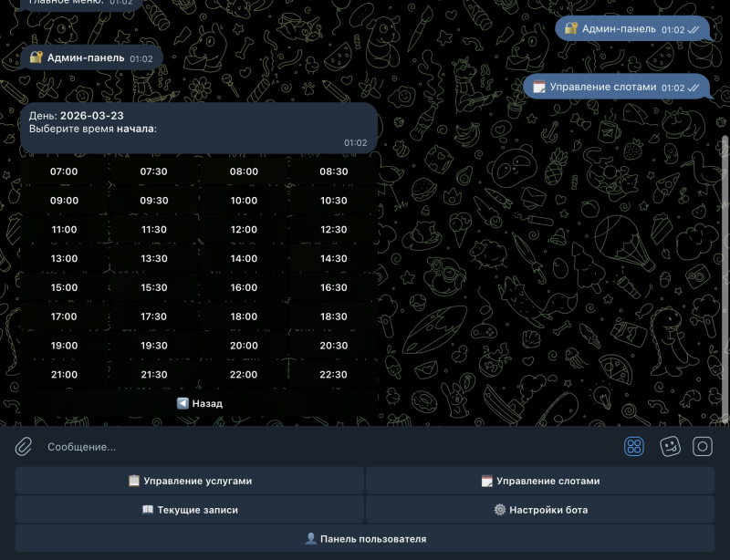Screen dimensions: 730x560
Task: Choose 16:00 start time button
Action: tap(244, 287)
